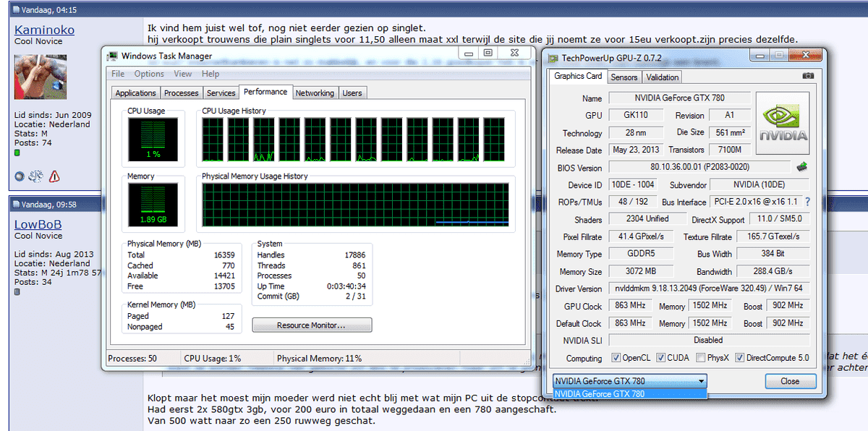Open the View menu in Task Manager

[x=183, y=74]
